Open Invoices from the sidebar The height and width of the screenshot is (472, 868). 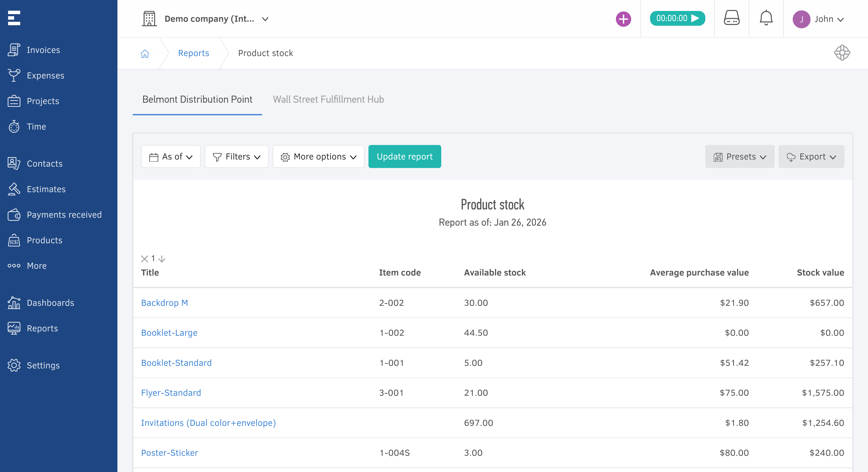[43, 50]
